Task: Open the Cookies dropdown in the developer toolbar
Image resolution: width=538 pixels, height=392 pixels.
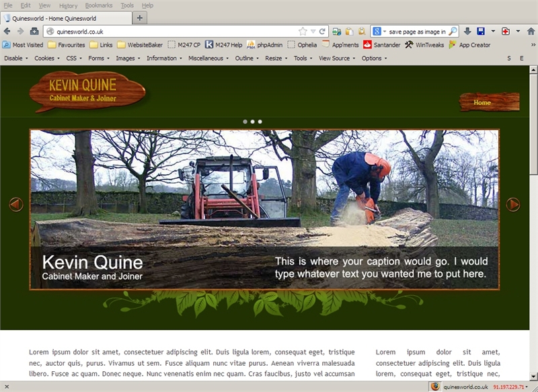Action: 46,58
